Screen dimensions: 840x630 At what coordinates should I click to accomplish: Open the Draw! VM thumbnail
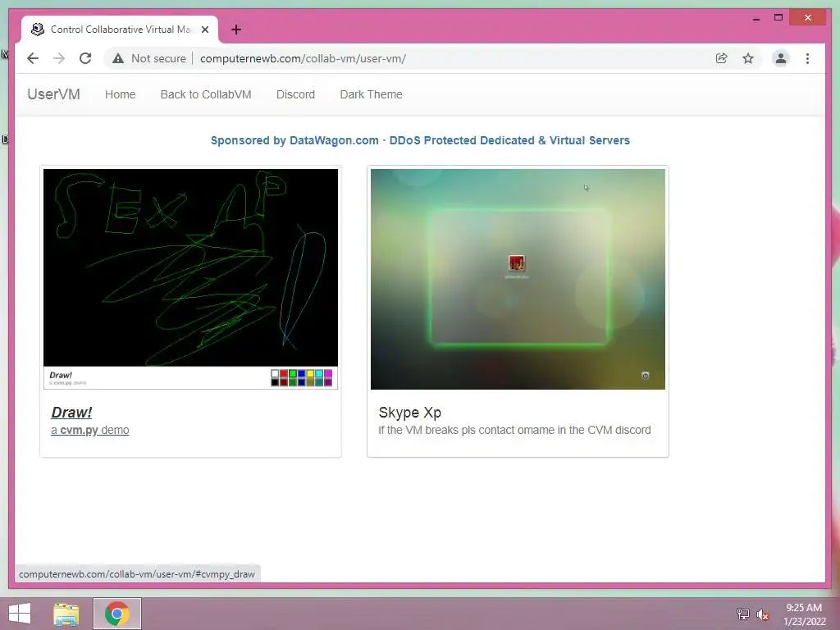190,279
